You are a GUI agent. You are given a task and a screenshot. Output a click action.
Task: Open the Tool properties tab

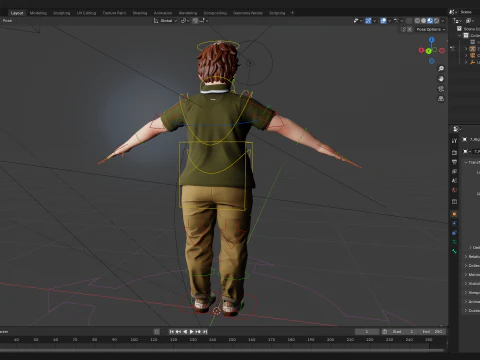454,141
